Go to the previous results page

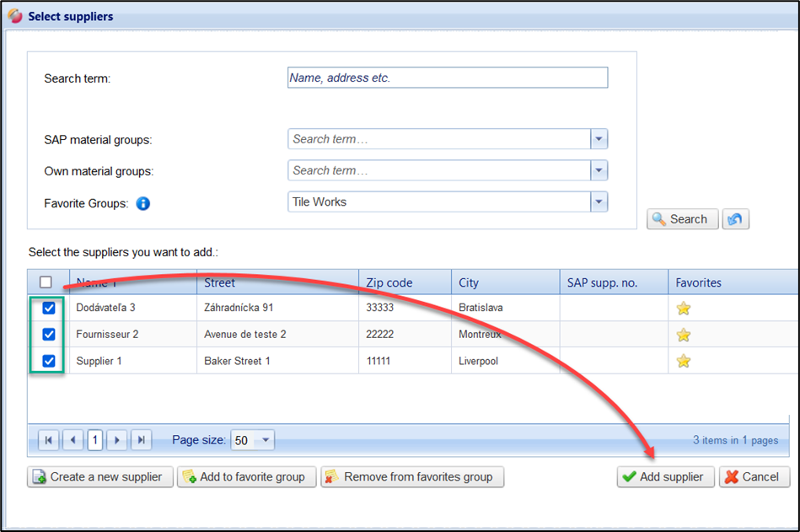73,440
